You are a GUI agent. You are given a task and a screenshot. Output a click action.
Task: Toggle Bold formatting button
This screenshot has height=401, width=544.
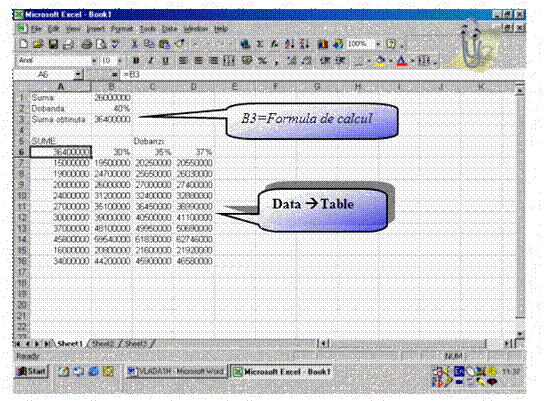tap(136, 61)
